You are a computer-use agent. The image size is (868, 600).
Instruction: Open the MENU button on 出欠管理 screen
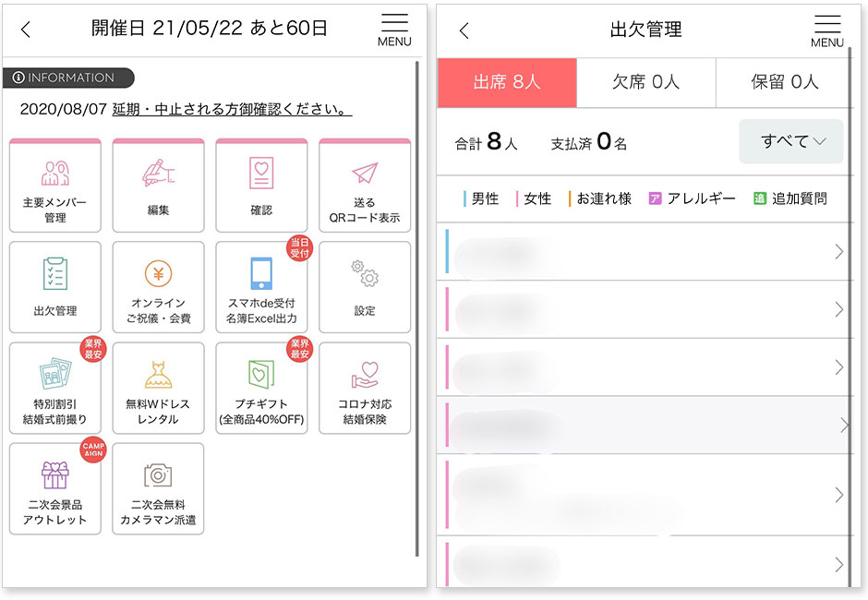coord(826,30)
